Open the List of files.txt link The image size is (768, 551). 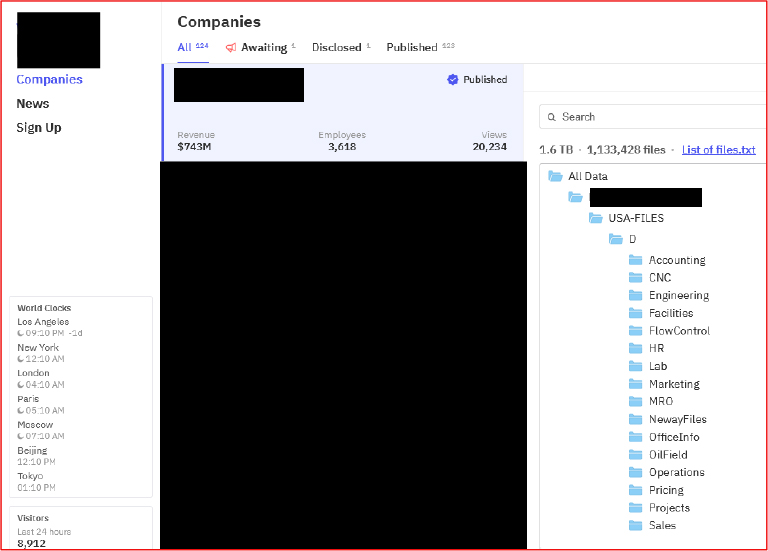click(x=718, y=150)
